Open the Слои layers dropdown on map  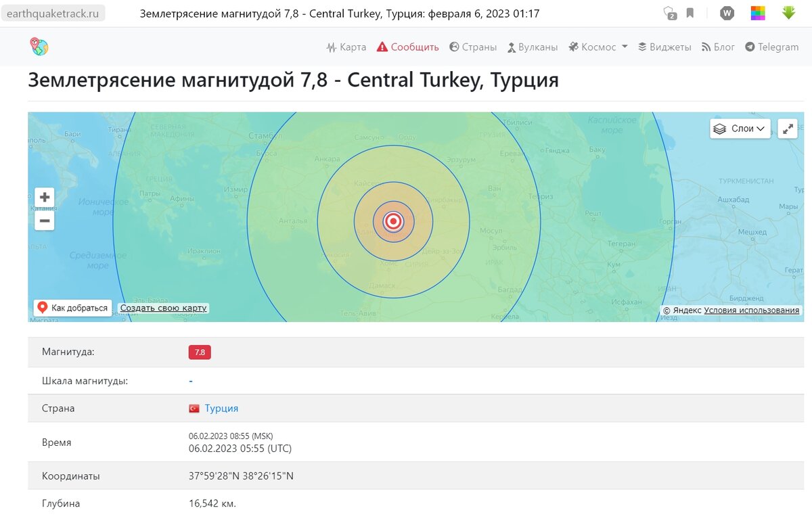pyautogui.click(x=740, y=129)
